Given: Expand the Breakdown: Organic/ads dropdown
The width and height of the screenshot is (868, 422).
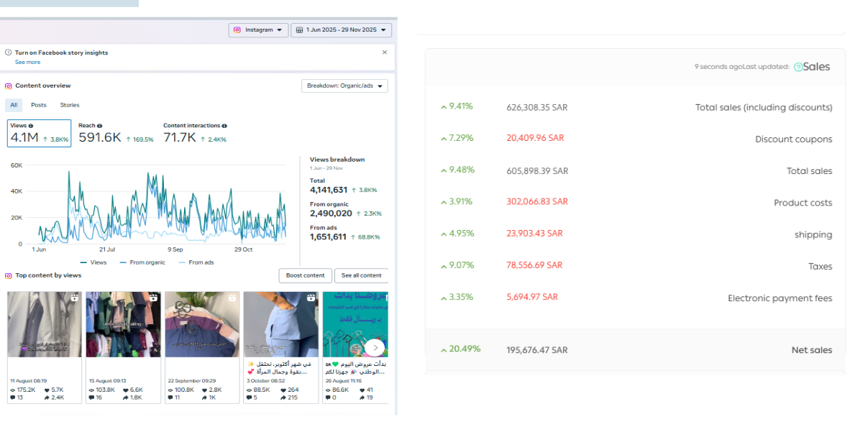Looking at the screenshot, I should (344, 86).
